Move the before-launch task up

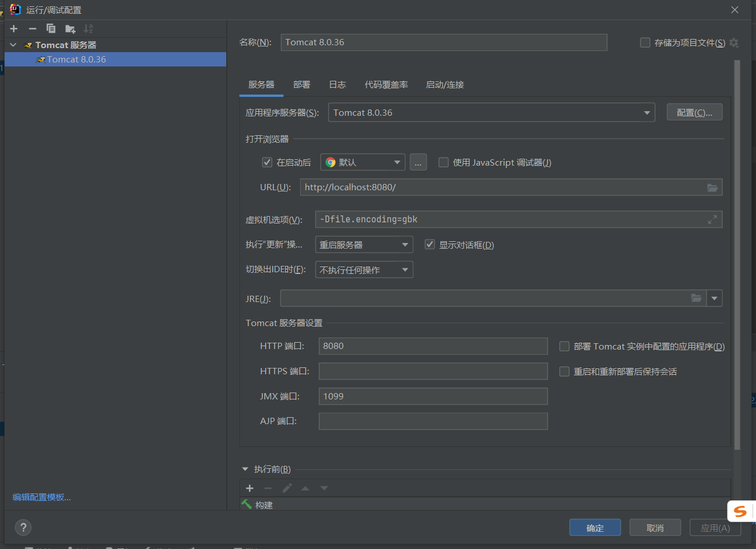click(x=305, y=488)
